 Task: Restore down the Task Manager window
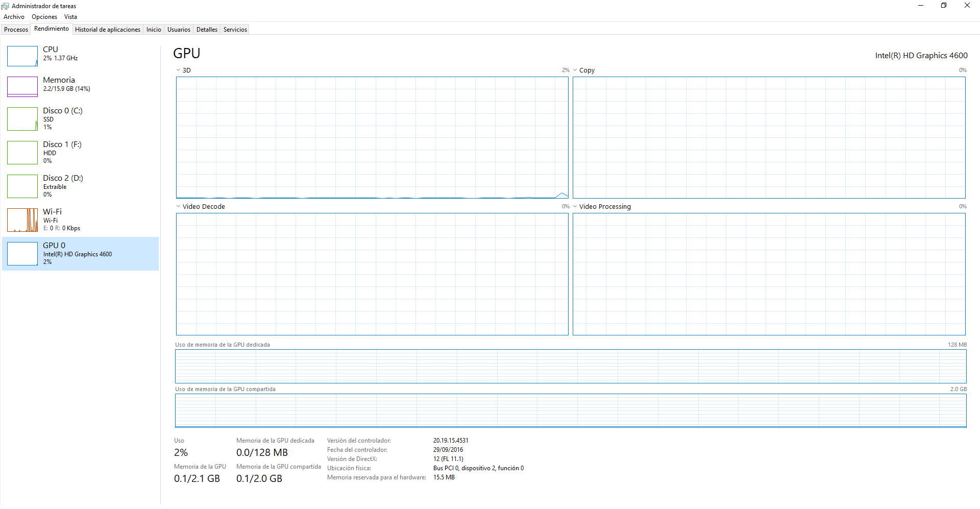point(944,6)
